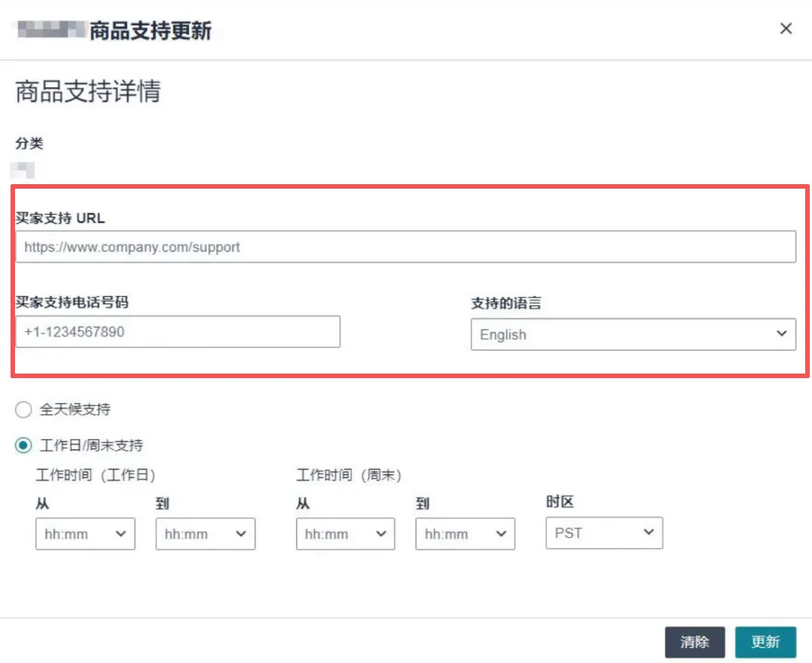Click the chevron icon on the English dropdown
This screenshot has height=663, width=812.
[x=782, y=334]
